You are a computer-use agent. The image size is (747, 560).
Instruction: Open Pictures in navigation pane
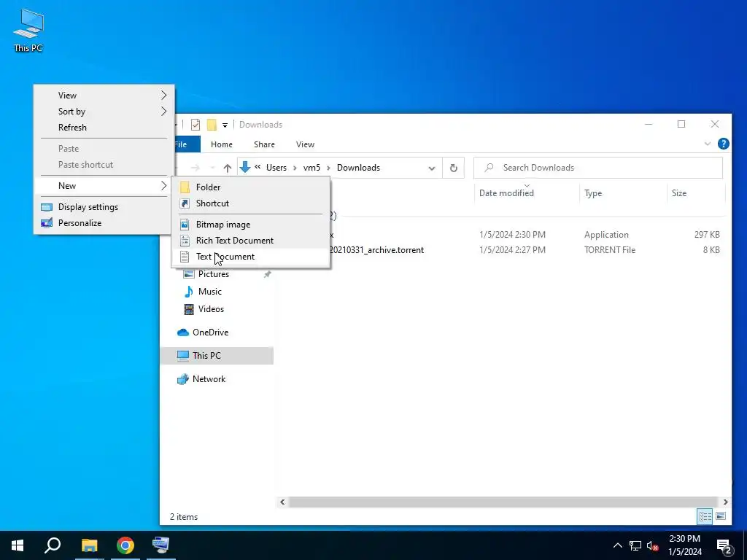pos(214,274)
